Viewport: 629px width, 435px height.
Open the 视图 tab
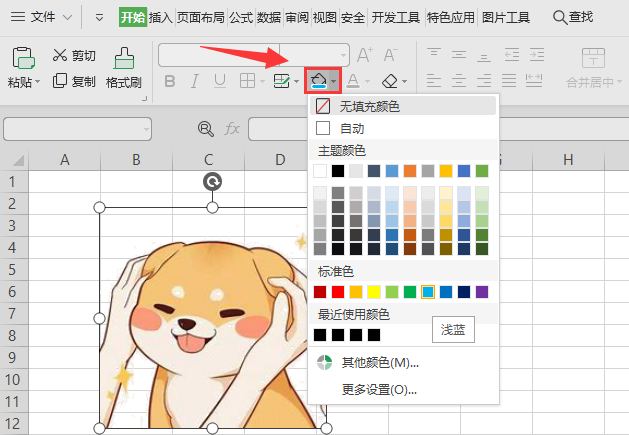click(325, 17)
